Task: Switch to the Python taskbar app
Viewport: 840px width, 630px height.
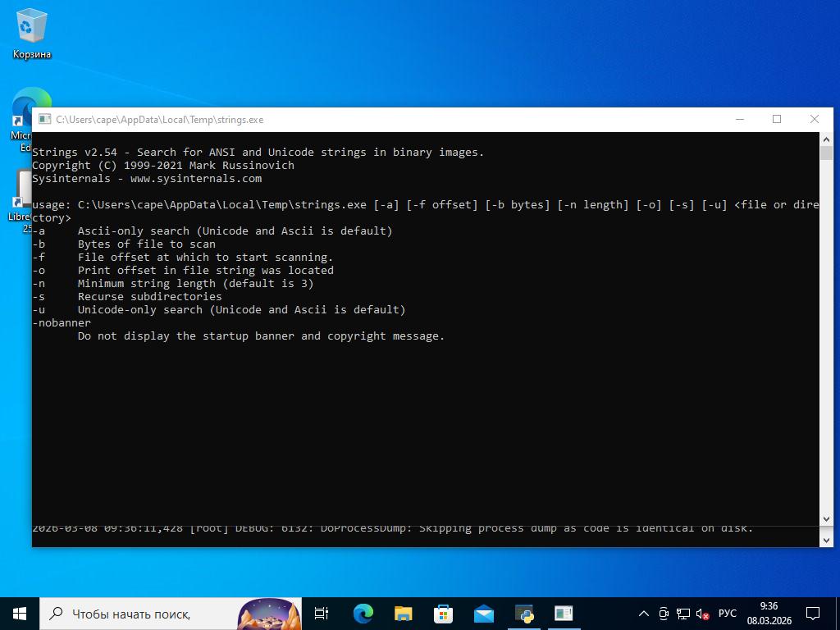Action: (x=523, y=613)
